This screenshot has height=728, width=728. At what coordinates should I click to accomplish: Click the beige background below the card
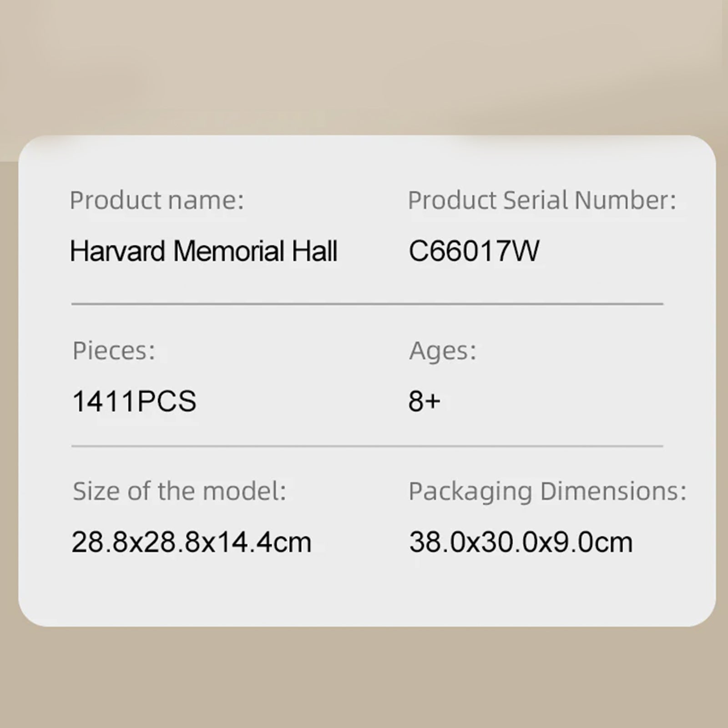coord(364,678)
